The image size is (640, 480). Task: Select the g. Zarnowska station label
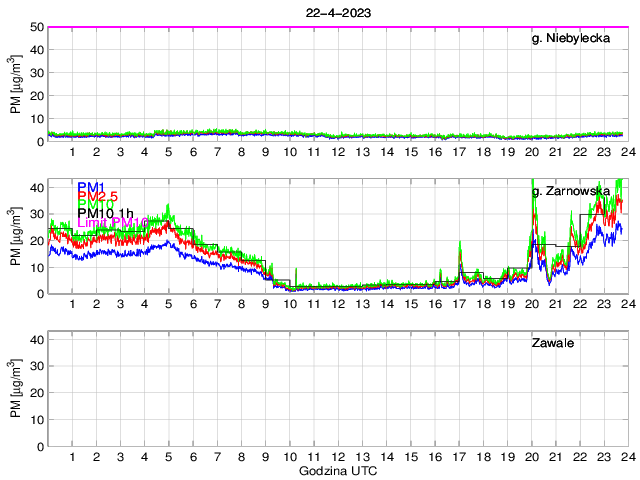click(571, 191)
